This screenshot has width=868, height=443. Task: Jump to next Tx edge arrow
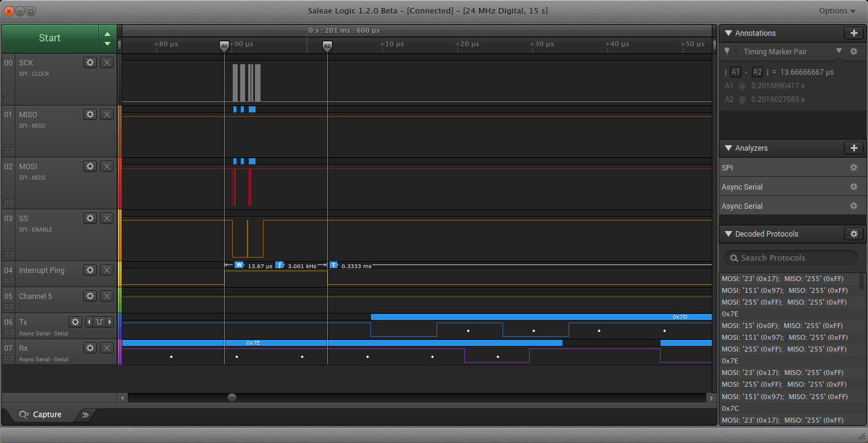[110, 322]
